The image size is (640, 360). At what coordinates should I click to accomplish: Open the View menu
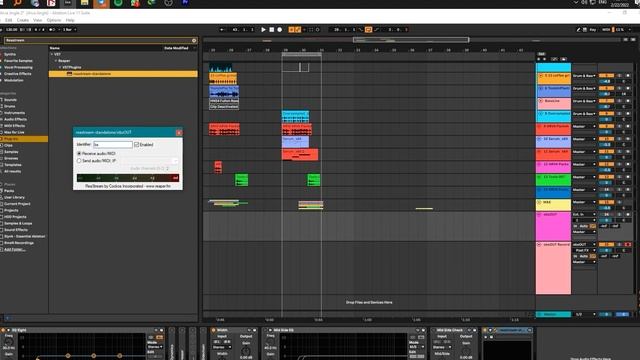[x=38, y=20]
